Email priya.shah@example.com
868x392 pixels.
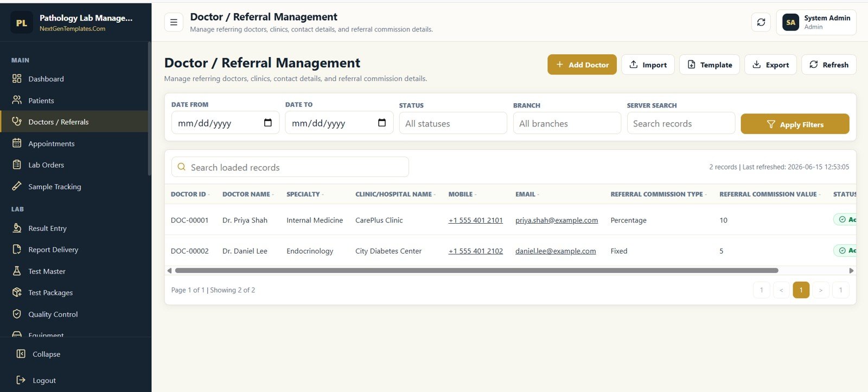[557, 220]
